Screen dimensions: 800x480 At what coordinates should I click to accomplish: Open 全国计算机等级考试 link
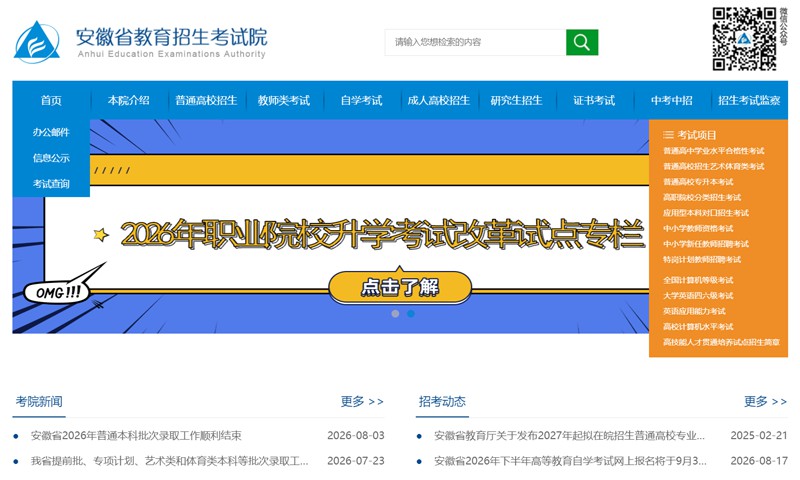pyautogui.click(x=698, y=280)
